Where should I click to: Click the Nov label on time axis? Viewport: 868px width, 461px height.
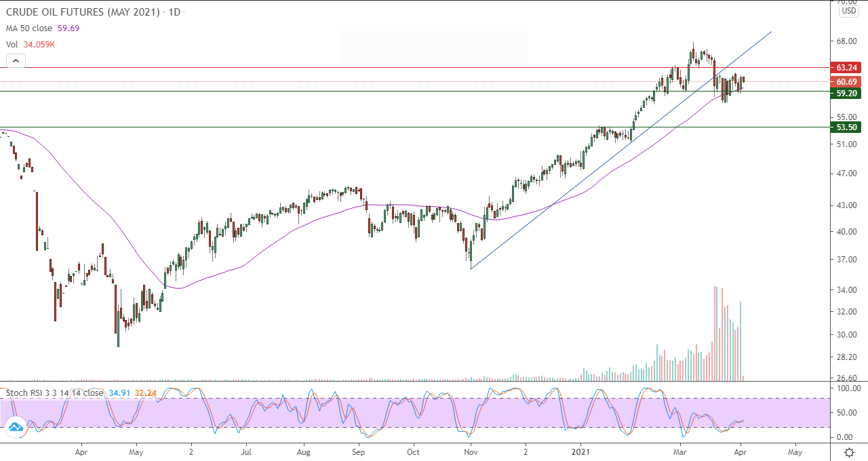click(469, 451)
